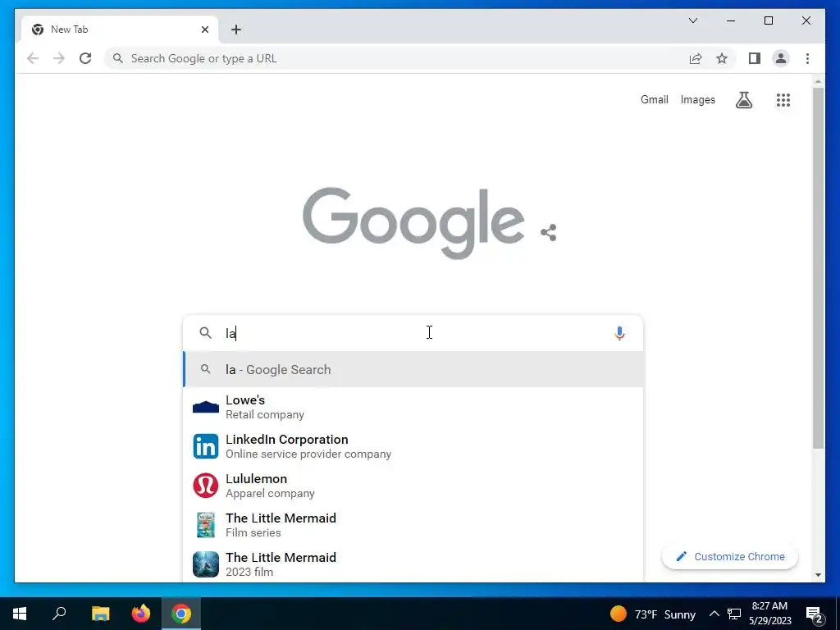Screen dimensions: 840x630
Task: Pick The Little Mermaid 2023 film
Action: (413, 564)
